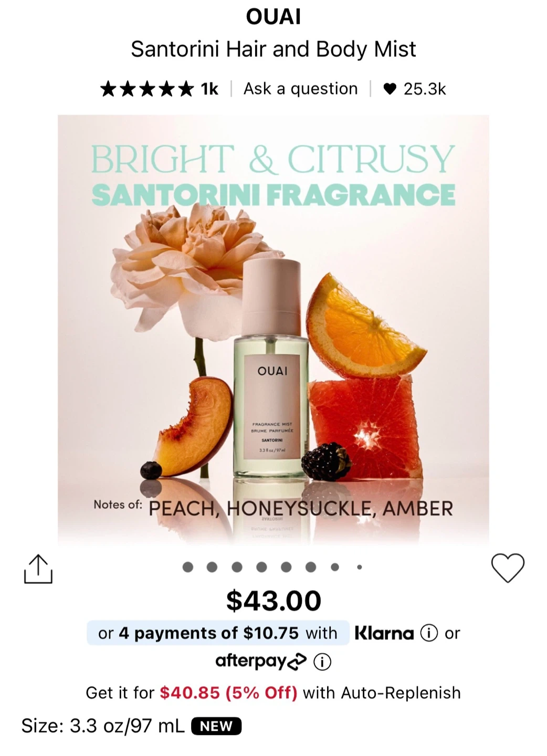Open Afterpay info circle icon
Viewport: 547px width, 756px height.
pos(322,661)
